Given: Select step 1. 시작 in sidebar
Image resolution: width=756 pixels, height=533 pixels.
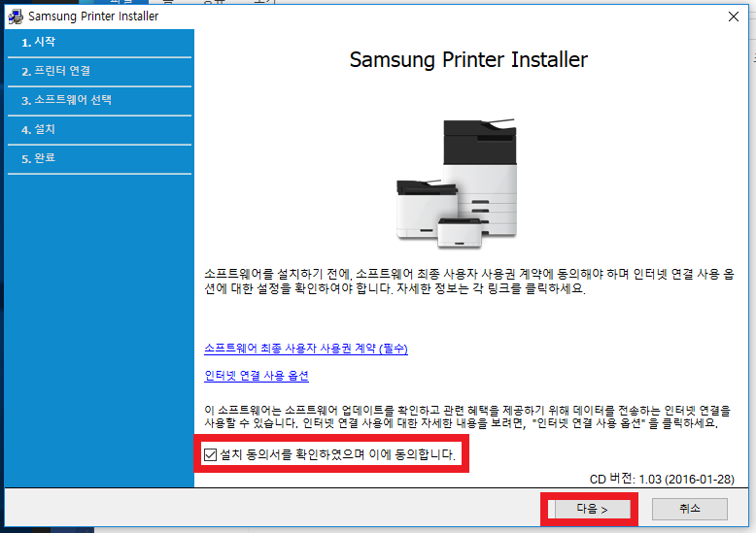Looking at the screenshot, I should point(100,43).
